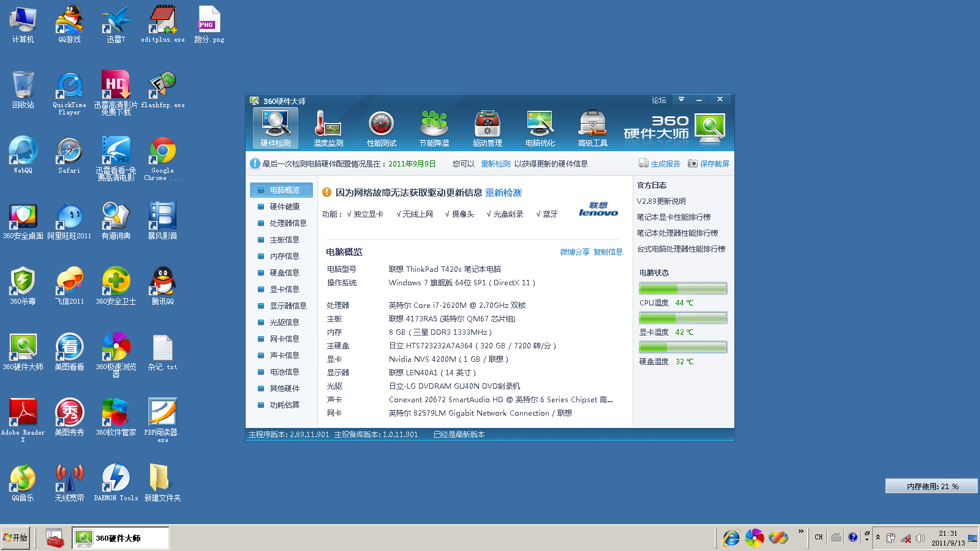Viewport: 980px width, 551px height.
Task: Click the 内存使用 21% desktop widget
Action: pyautogui.click(x=932, y=486)
